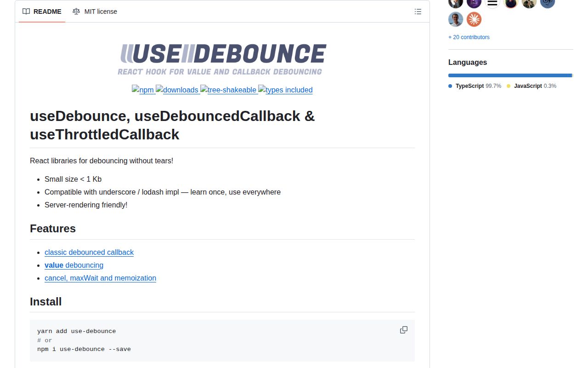Switch to the MIT license tab

(95, 11)
